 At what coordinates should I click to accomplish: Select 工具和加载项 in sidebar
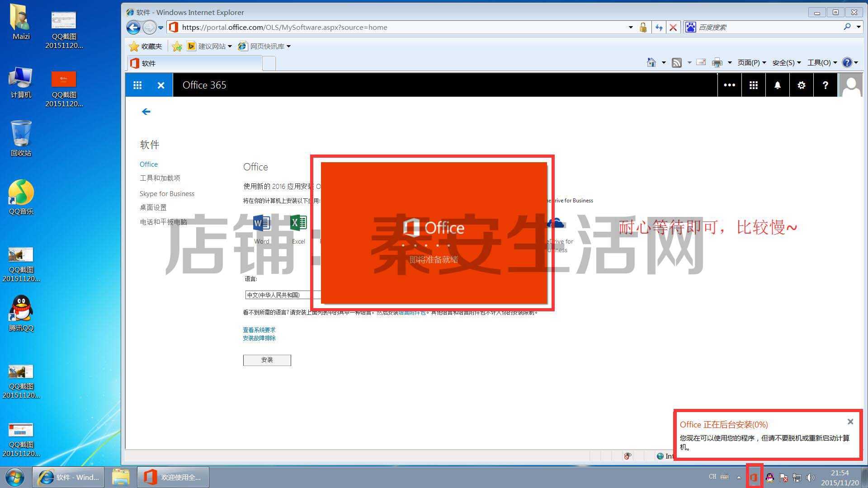(160, 178)
